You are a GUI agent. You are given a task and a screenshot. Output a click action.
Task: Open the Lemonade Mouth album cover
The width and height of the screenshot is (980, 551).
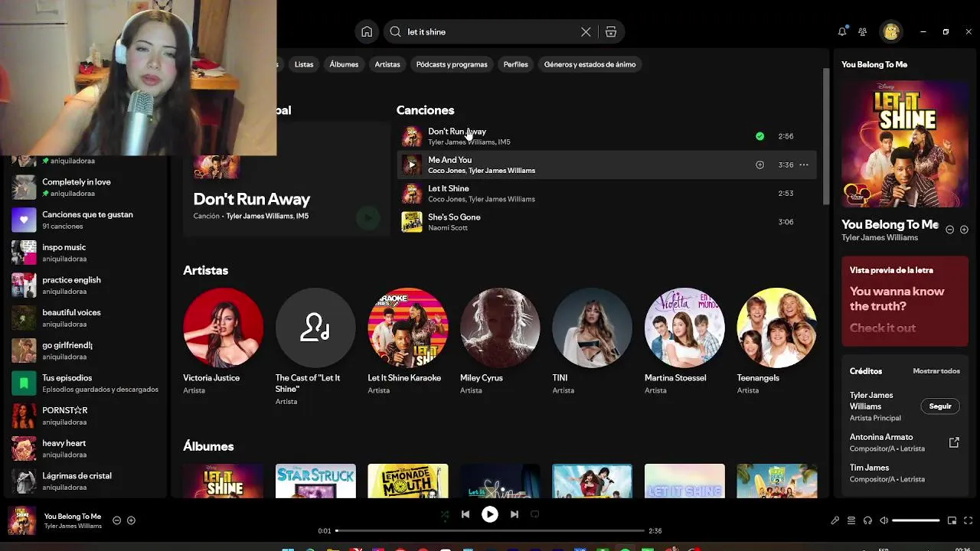[407, 481]
